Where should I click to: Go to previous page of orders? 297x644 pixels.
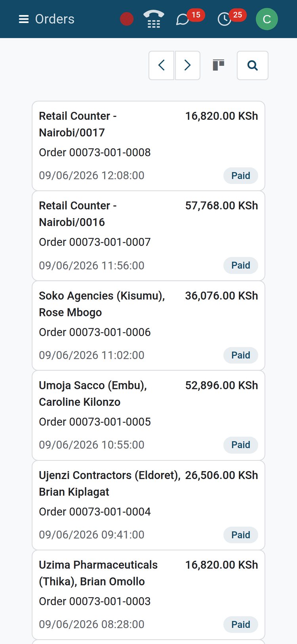pyautogui.click(x=161, y=65)
